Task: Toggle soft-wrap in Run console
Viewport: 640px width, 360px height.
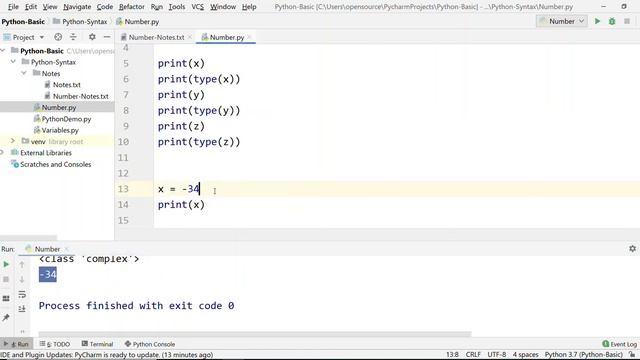Action: click(x=22, y=294)
